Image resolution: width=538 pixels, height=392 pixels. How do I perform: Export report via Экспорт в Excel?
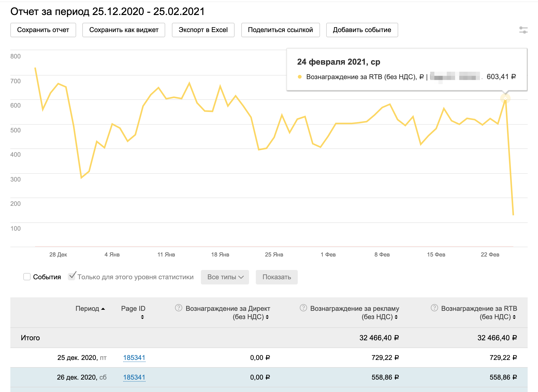pyautogui.click(x=203, y=30)
